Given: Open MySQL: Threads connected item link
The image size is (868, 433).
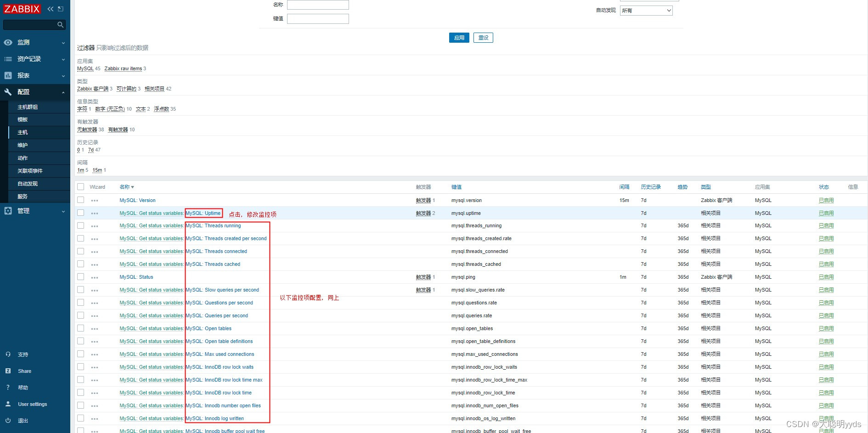Looking at the screenshot, I should (216, 252).
